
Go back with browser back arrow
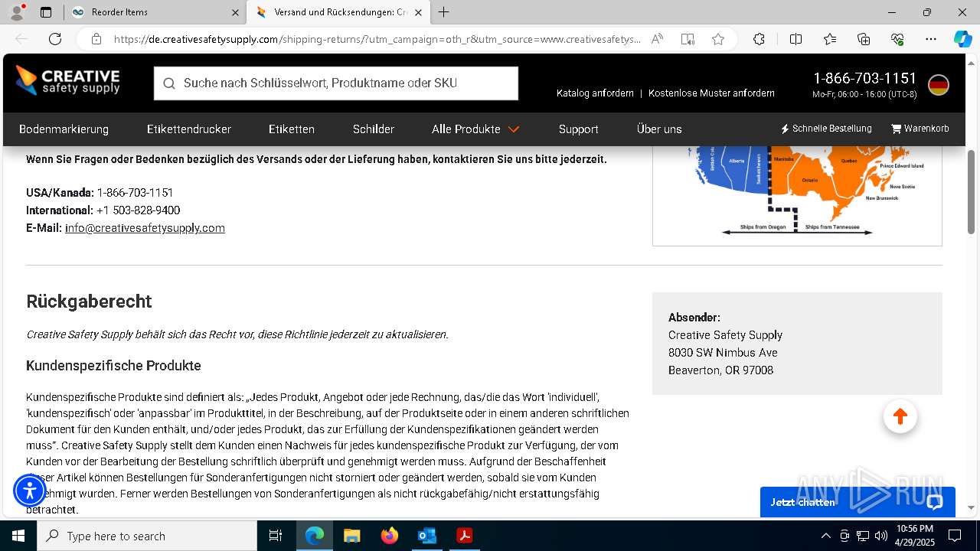[x=21, y=39]
